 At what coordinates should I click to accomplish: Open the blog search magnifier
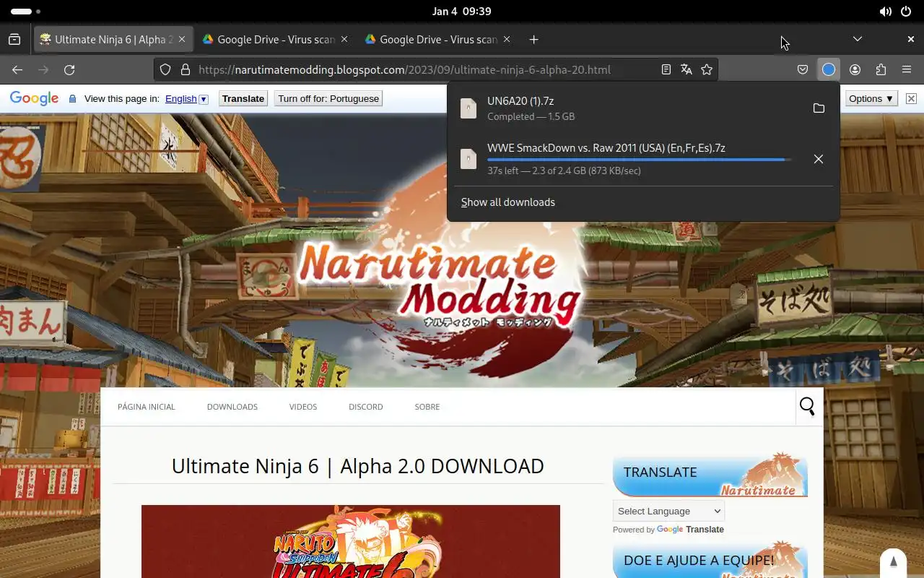click(x=807, y=407)
